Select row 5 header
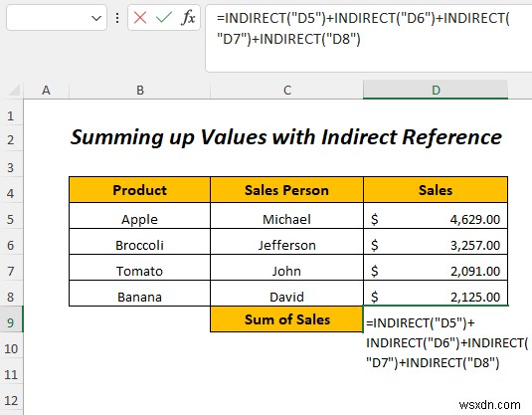This screenshot has width=532, height=415. tap(11, 219)
